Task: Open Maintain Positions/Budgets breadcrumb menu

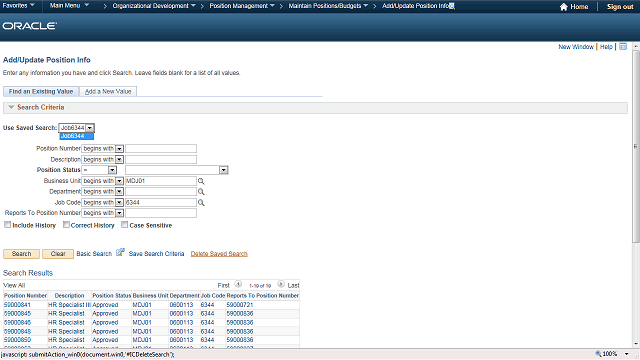Action: click(x=328, y=6)
